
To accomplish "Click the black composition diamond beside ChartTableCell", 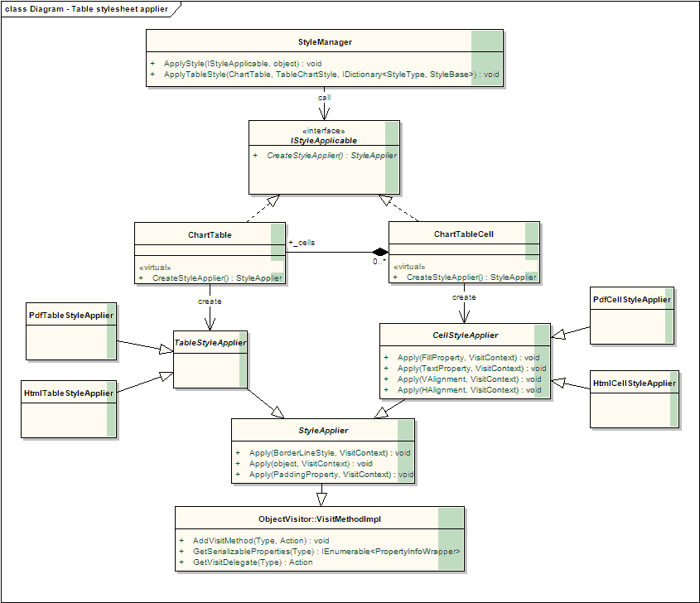I will tap(379, 252).
